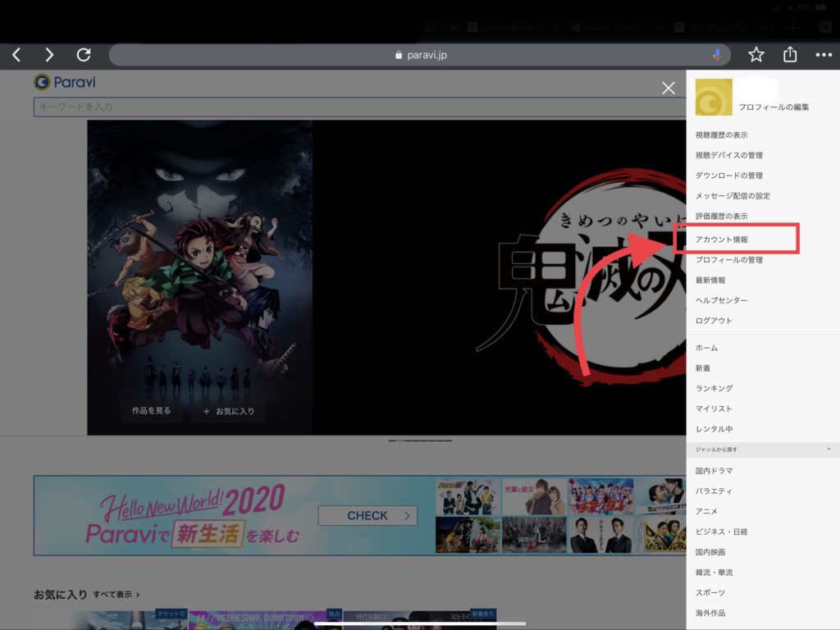Select the 韓流・華流 genre
The height and width of the screenshot is (630, 840).
point(714,573)
